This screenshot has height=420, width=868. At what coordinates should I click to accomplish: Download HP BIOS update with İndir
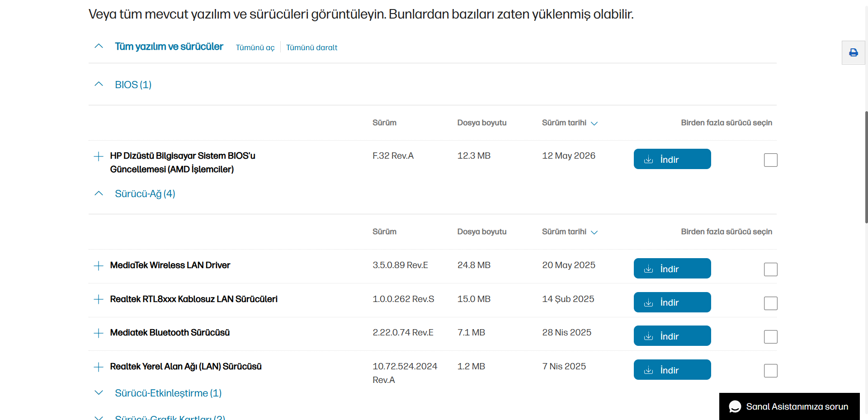tap(672, 159)
